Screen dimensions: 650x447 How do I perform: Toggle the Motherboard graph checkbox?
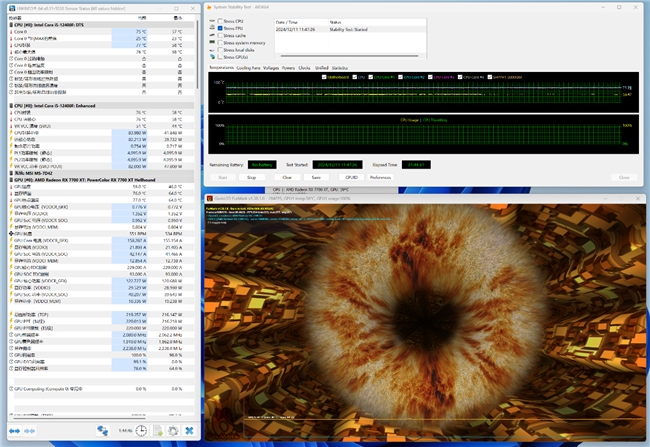(324, 77)
